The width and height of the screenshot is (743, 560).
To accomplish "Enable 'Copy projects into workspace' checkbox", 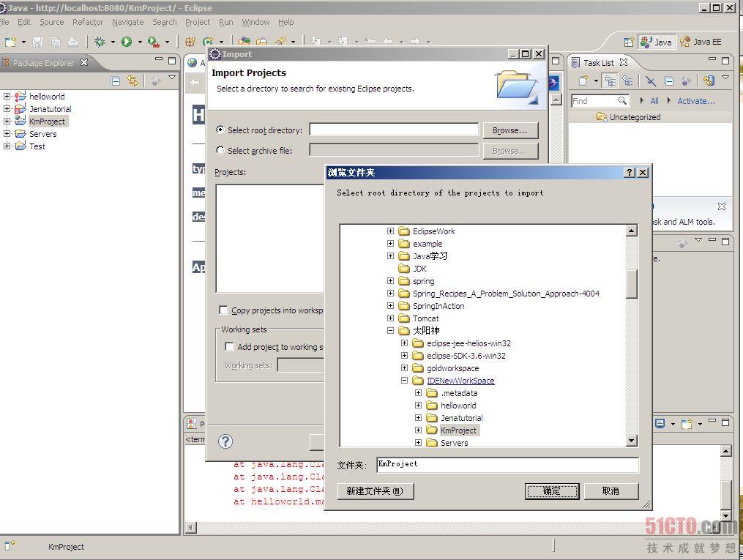I will (x=224, y=310).
